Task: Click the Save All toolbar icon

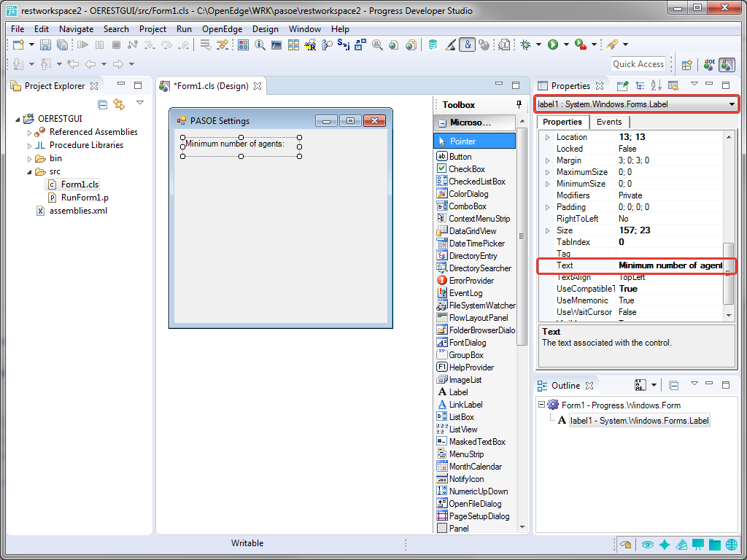Action: pyautogui.click(x=63, y=44)
